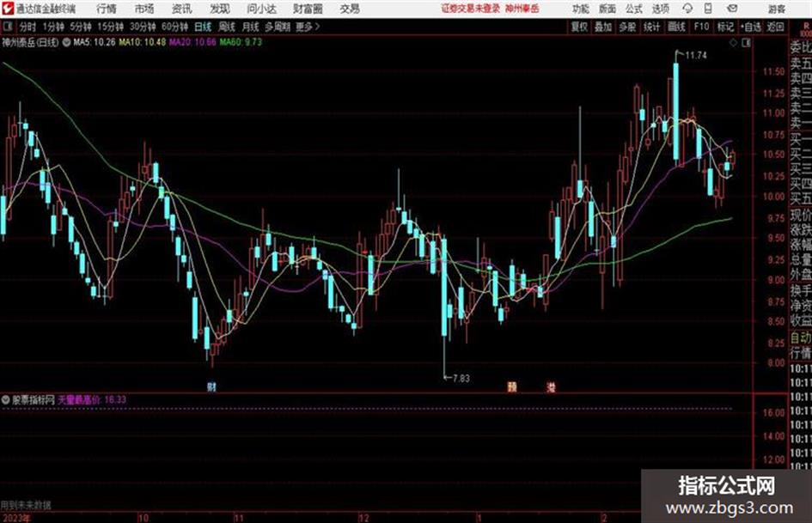Click the 天量最高价: 16.33 indicator value

click(x=92, y=399)
